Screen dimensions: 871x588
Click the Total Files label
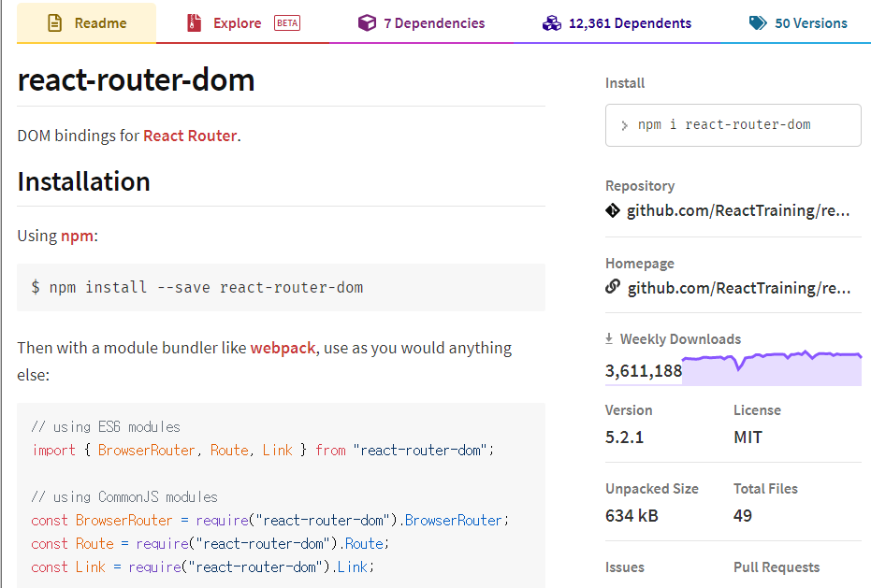pyautogui.click(x=765, y=489)
